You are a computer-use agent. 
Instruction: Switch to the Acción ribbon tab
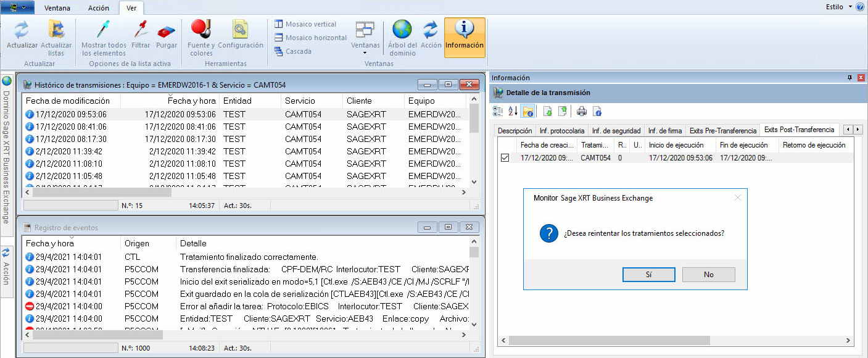99,8
